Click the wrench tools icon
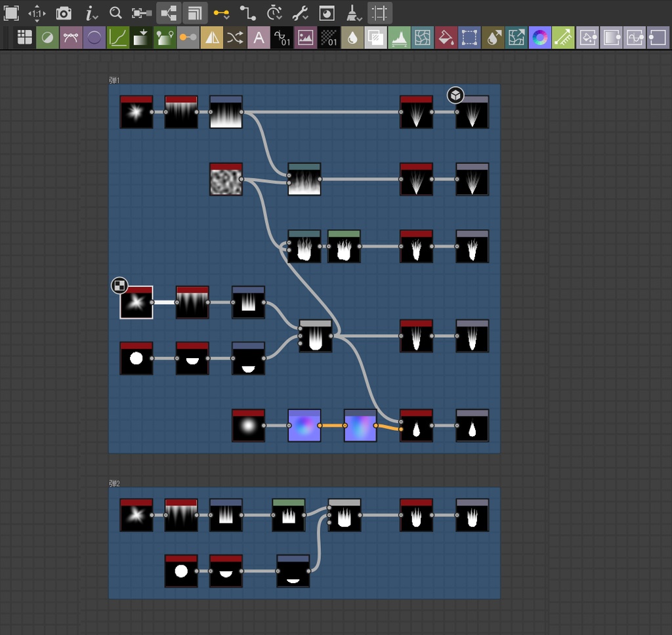Screen dimensions: 672x635 300,12
